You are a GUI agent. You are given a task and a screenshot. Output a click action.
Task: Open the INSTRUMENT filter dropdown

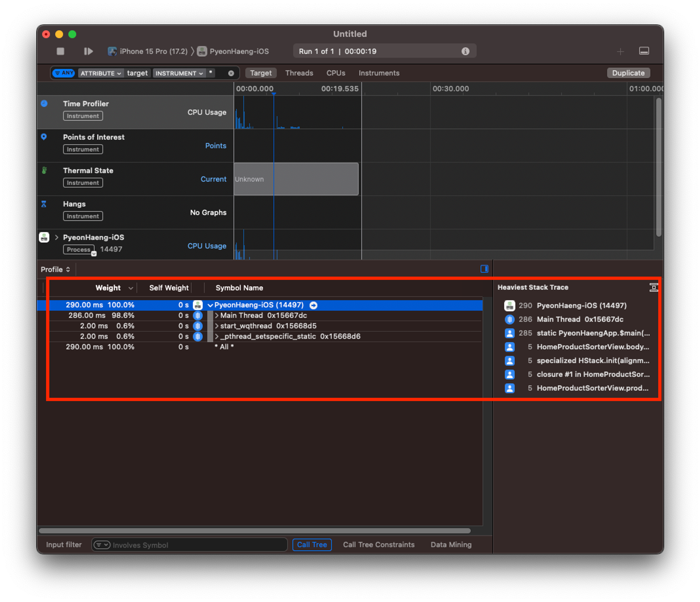[x=179, y=73]
